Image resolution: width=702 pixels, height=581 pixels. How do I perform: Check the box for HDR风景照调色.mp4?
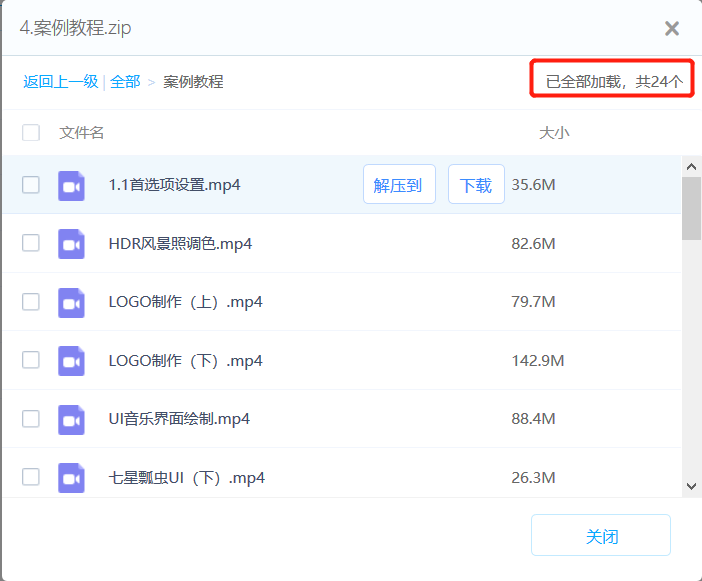(31, 243)
